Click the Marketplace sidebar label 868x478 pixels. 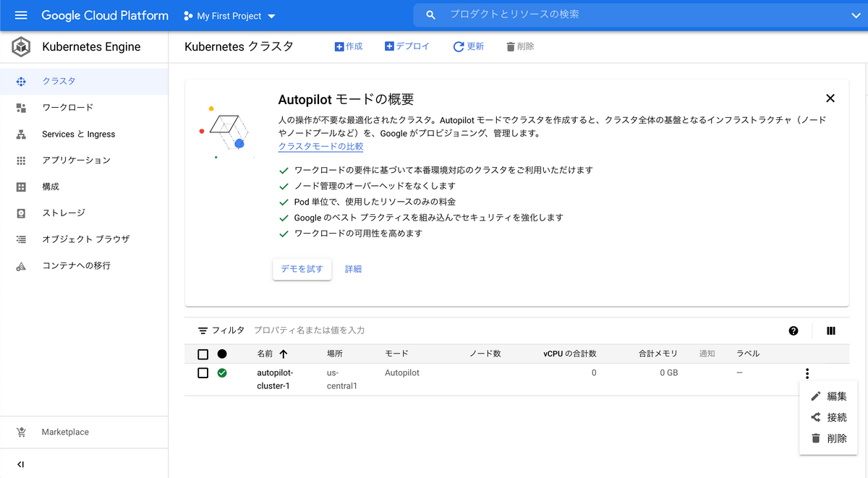[x=65, y=432]
